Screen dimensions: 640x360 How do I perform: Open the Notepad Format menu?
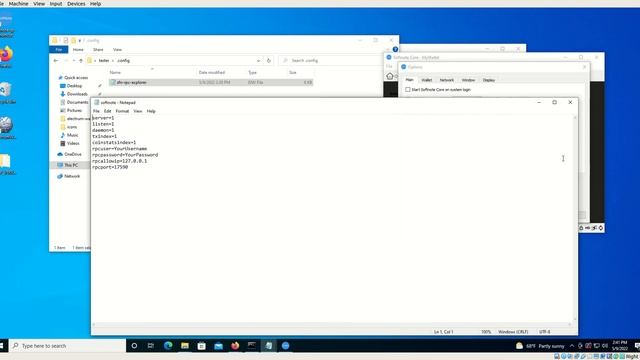click(x=122, y=111)
